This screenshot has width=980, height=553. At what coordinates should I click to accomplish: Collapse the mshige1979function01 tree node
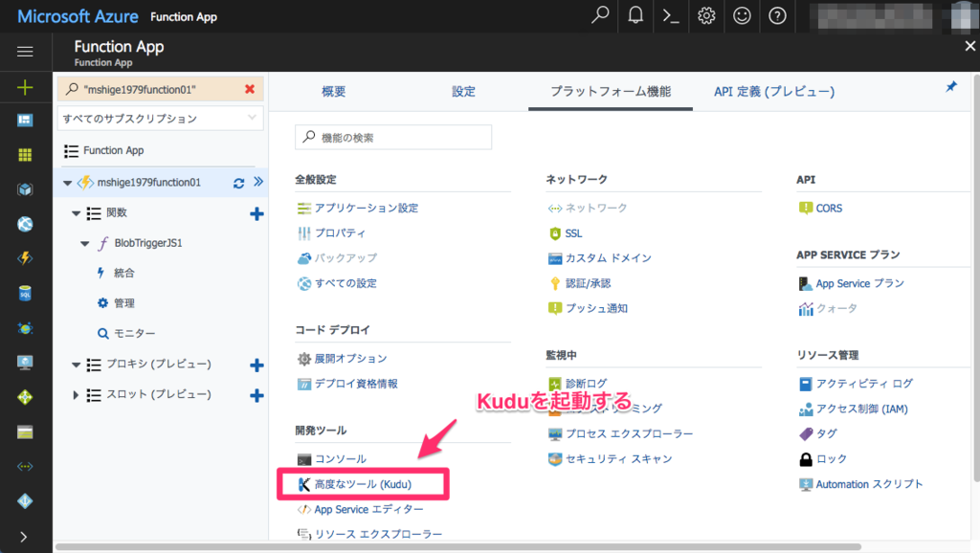pos(67,183)
